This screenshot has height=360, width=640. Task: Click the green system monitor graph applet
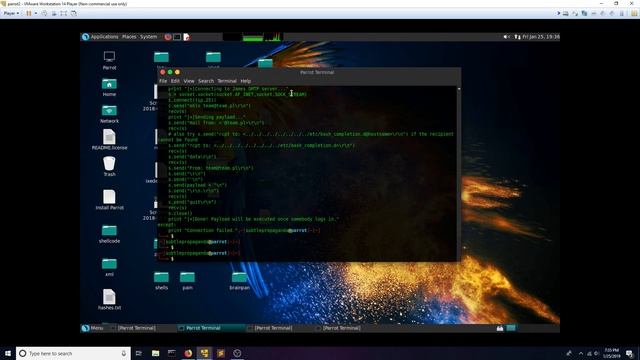tap(253, 37)
